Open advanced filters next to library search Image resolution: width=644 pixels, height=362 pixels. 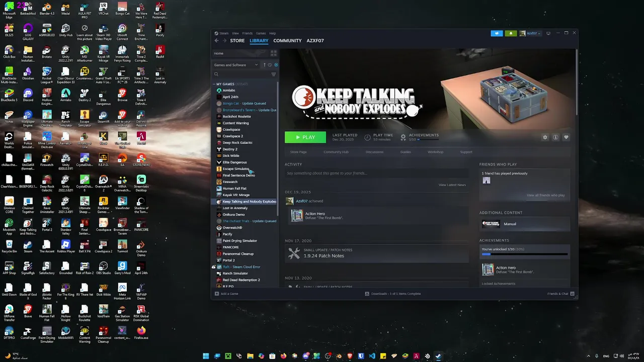(x=274, y=74)
